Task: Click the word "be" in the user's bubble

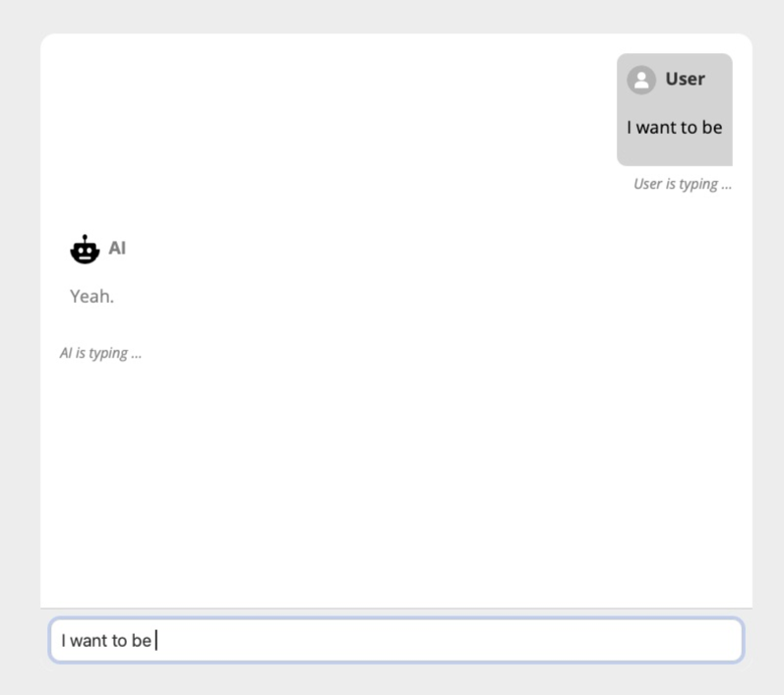Action: 712,128
